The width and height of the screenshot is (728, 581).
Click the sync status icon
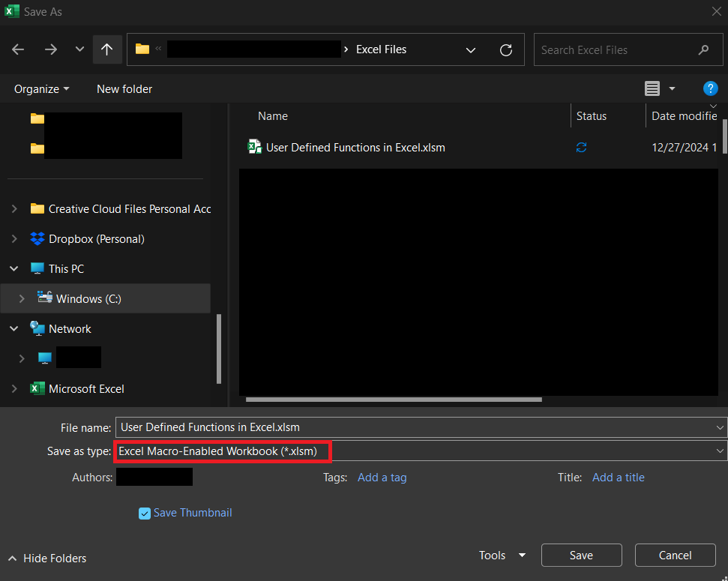[x=581, y=147]
